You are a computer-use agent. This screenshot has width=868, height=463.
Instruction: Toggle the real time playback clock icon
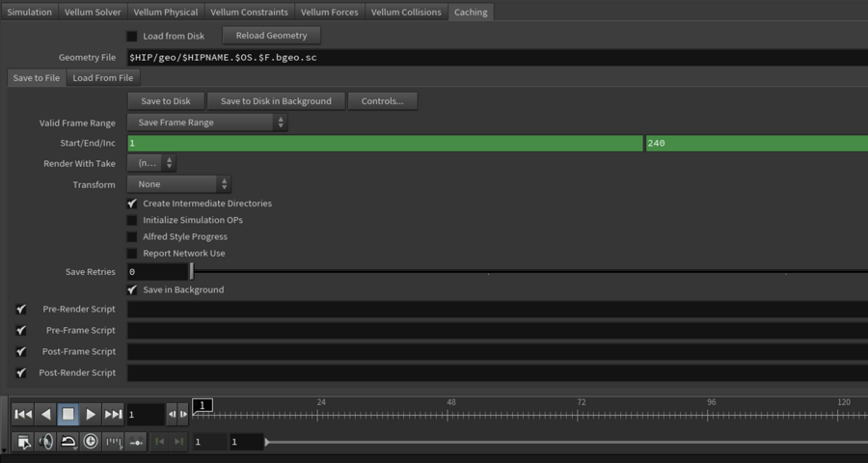click(91, 442)
